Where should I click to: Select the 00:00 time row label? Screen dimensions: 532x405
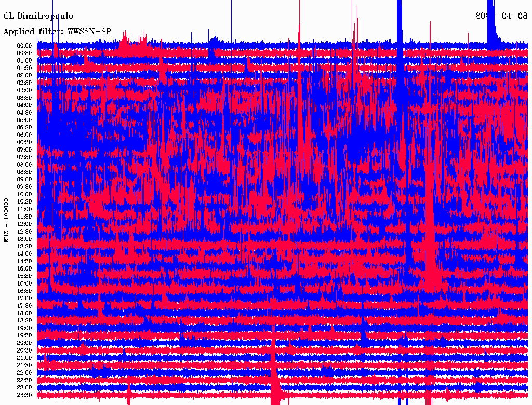click(24, 46)
